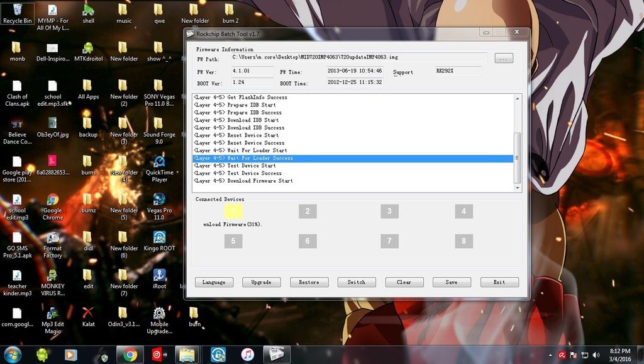Click the log list scrollbar thumb
This screenshot has height=364, width=644.
coord(518,158)
